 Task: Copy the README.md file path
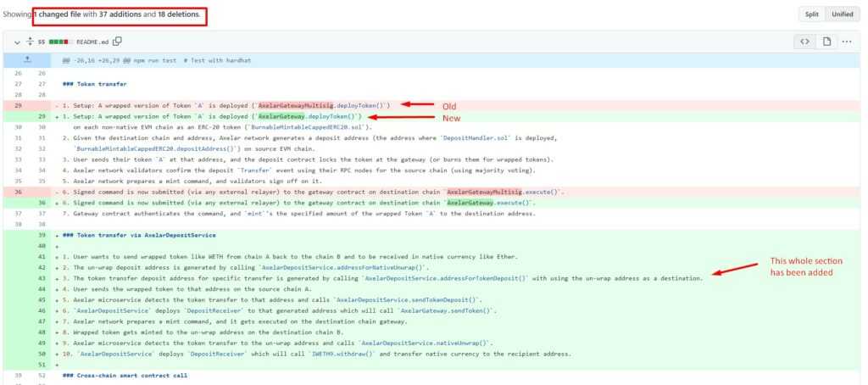click(118, 42)
